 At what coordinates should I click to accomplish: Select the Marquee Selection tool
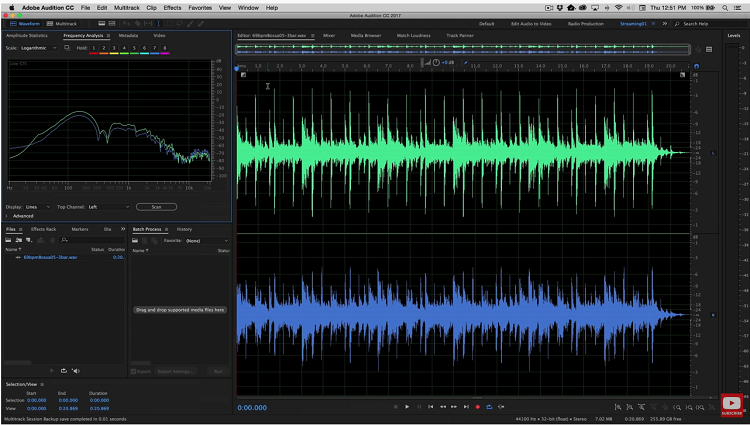pyautogui.click(x=170, y=23)
